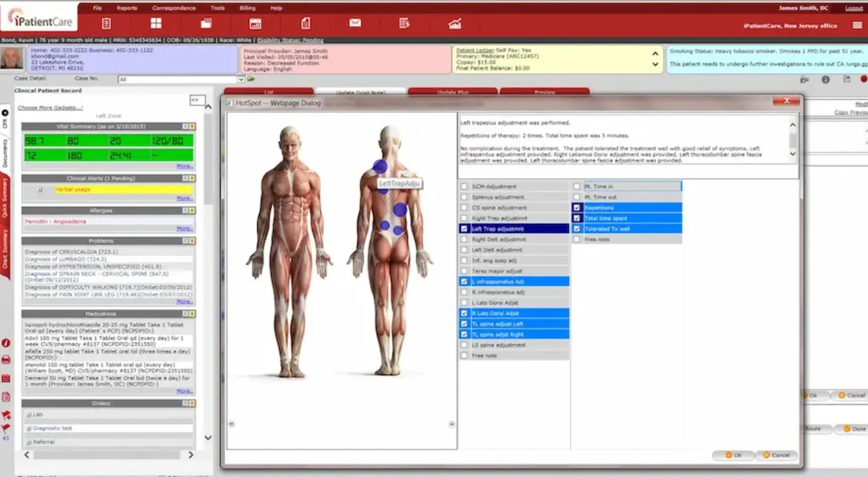This screenshot has height=477, width=868.
Task: Click the red info icon in left sidebar
Action: 6,343
